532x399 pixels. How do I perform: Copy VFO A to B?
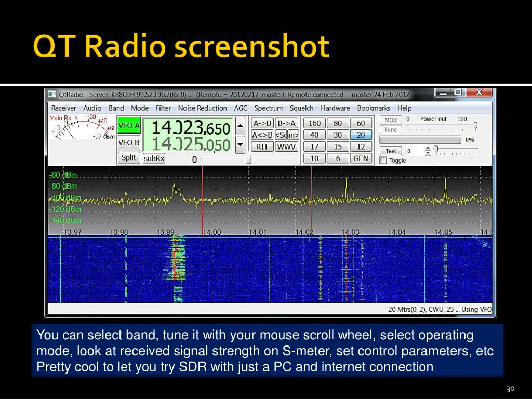(x=262, y=123)
